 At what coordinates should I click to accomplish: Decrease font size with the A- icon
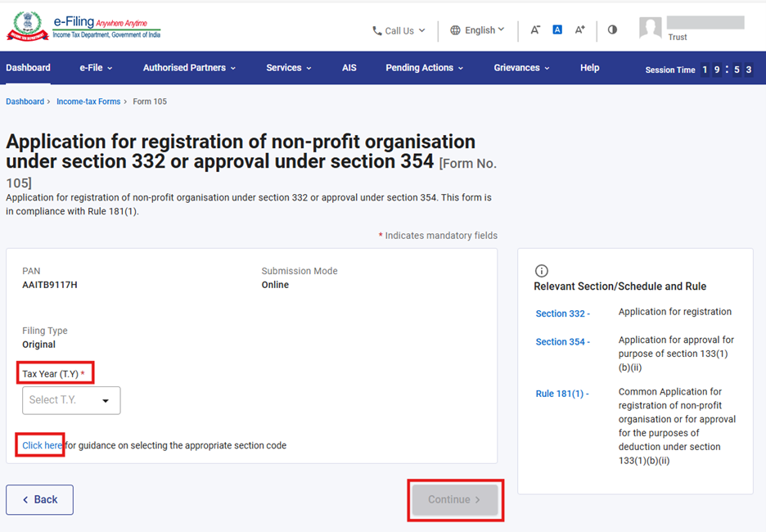click(x=535, y=29)
